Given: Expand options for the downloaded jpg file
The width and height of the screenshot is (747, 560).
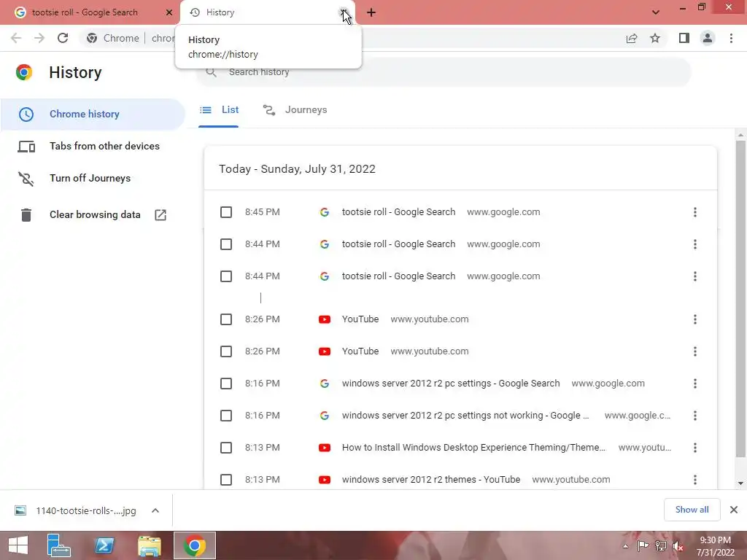Looking at the screenshot, I should (x=155, y=510).
